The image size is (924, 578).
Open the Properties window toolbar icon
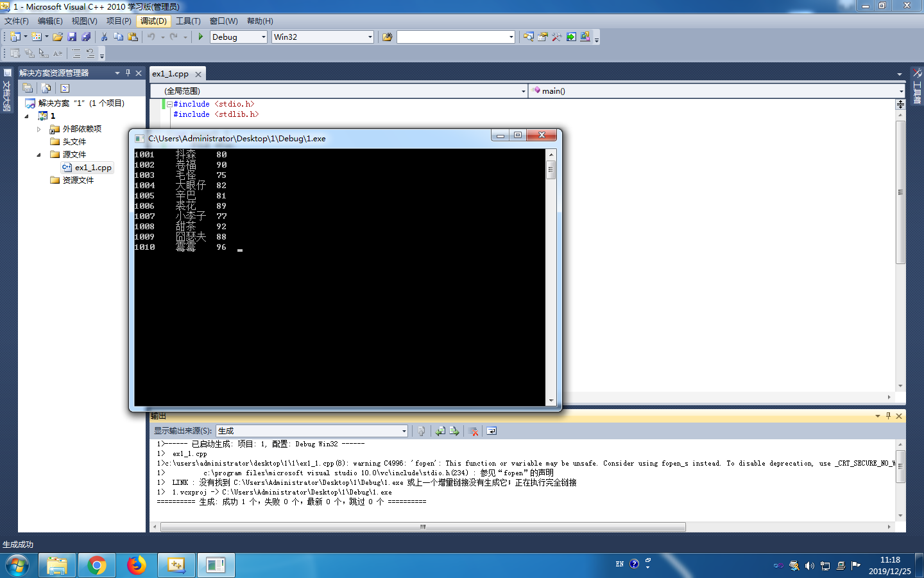[x=542, y=37]
